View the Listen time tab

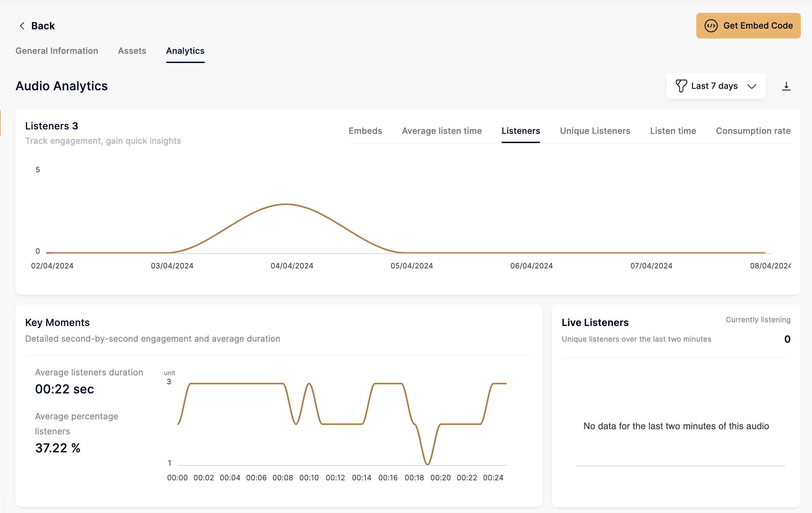click(673, 131)
